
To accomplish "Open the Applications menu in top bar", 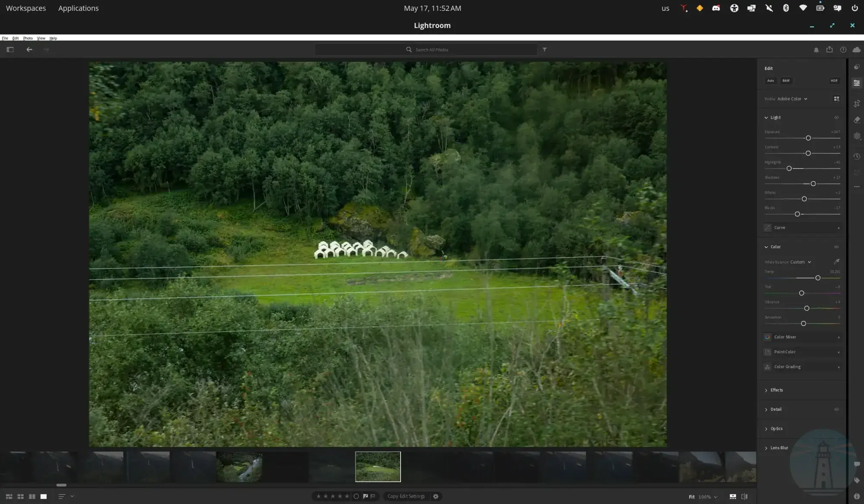I will pos(78,8).
